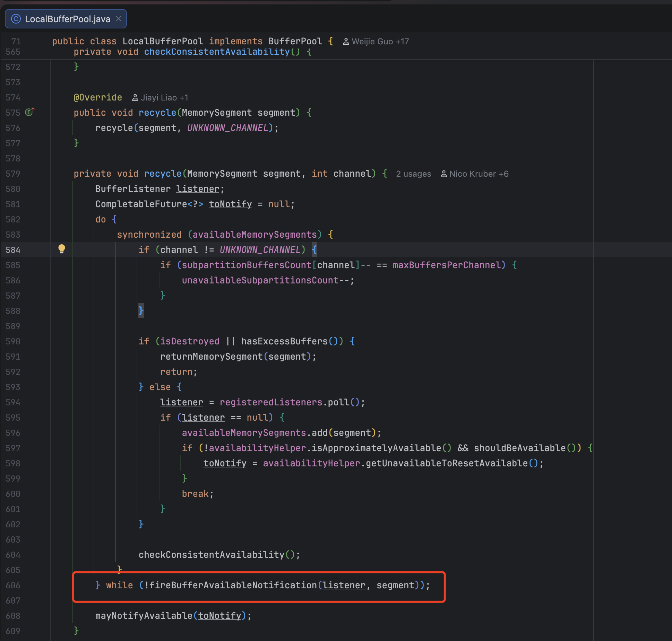
Task: Click line number 606 in the gutter
Action: pyautogui.click(x=13, y=585)
